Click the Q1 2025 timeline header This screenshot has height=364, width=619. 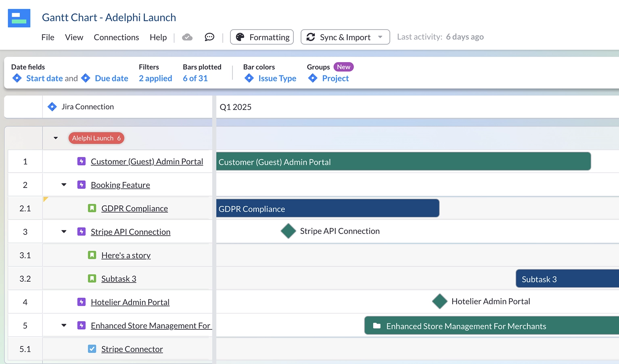(235, 107)
